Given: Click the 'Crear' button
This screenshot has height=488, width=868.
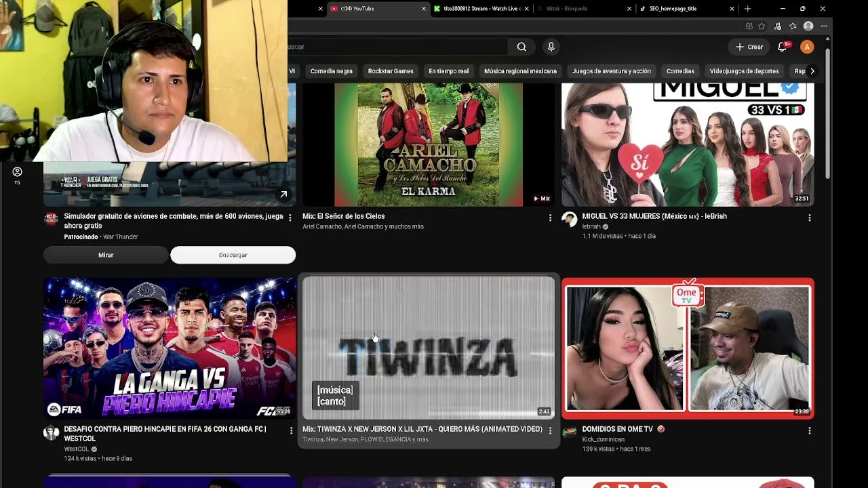Looking at the screenshot, I should click(749, 47).
